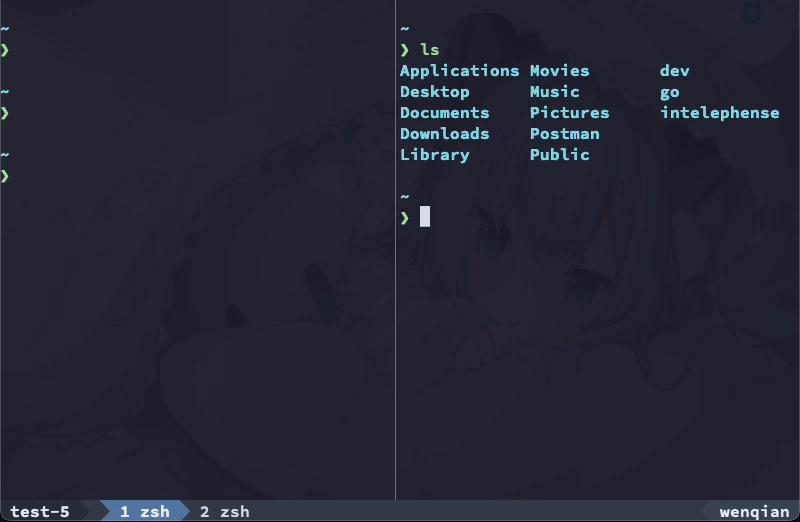The image size is (800, 522).
Task: Select the Documents directory entry
Action: [445, 113]
